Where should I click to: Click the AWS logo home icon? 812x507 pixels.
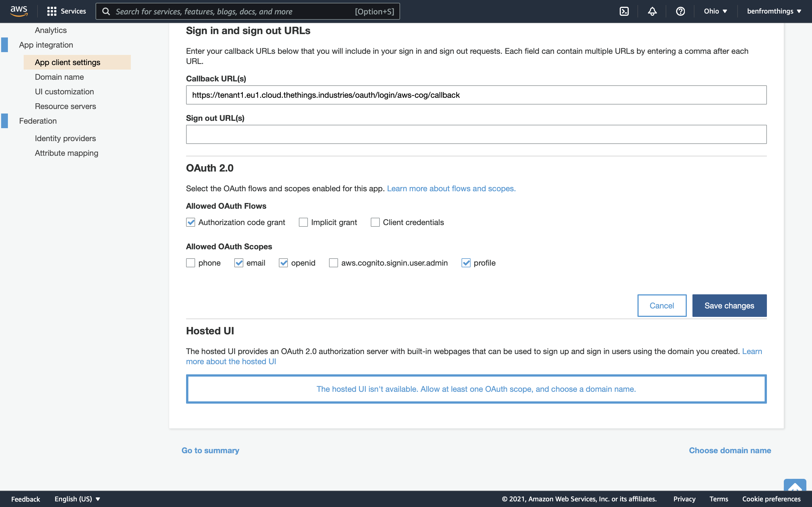click(19, 11)
